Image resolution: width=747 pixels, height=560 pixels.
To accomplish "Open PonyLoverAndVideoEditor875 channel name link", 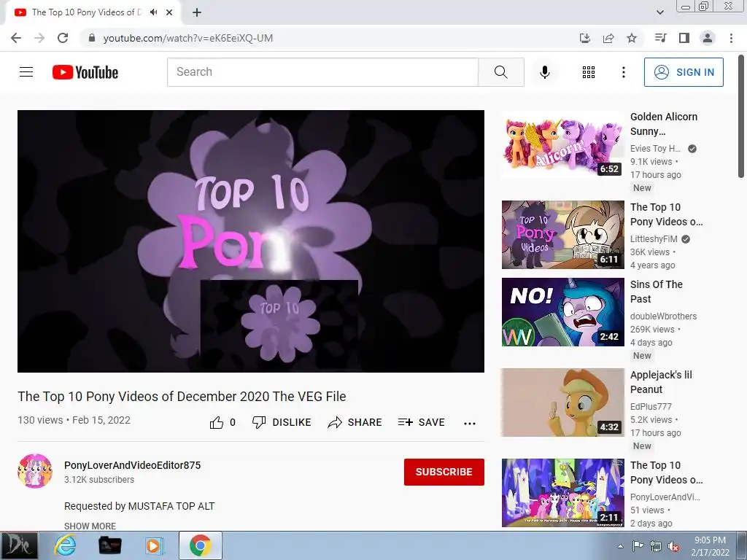I will click(133, 465).
